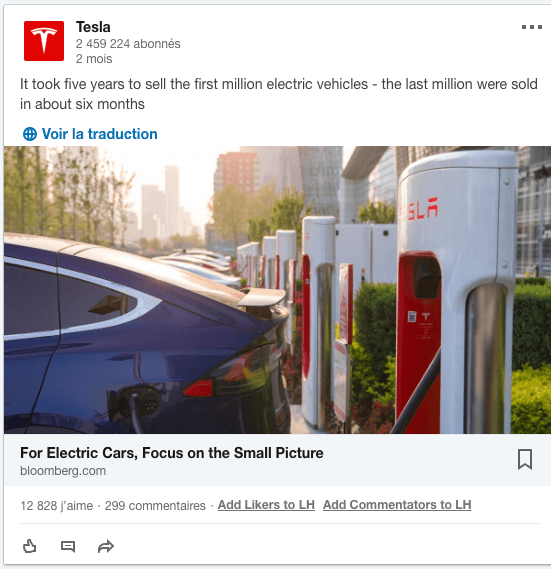Click Add Commentators to LH
The width and height of the screenshot is (551, 569).
[x=397, y=505]
